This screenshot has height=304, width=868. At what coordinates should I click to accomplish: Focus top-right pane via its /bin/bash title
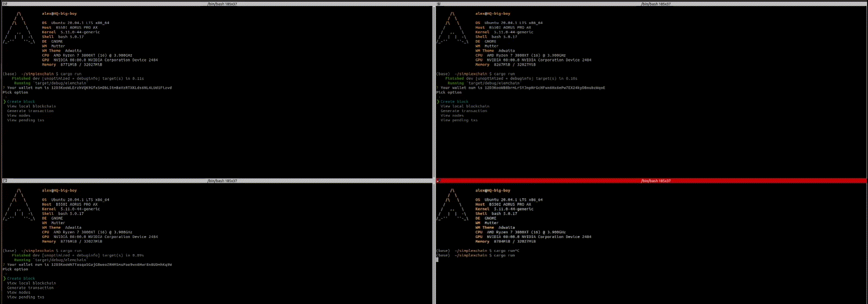tap(656, 4)
